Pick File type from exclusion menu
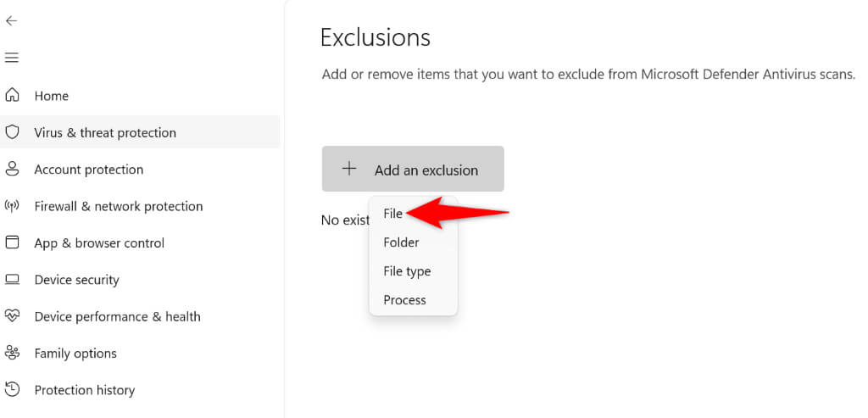Image resolution: width=868 pixels, height=418 pixels. 407,271
